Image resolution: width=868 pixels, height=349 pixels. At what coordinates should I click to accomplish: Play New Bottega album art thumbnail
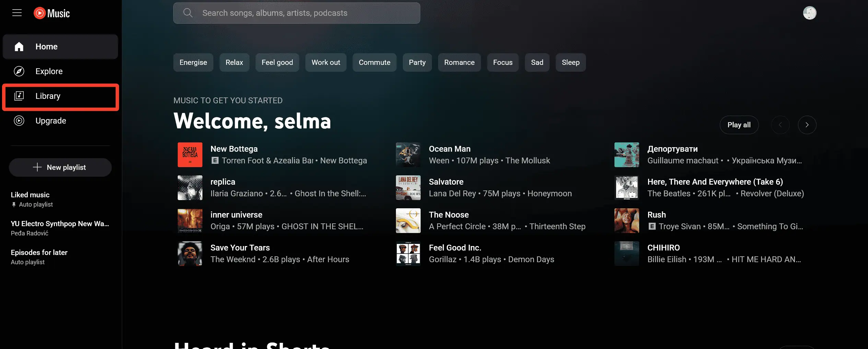tap(190, 155)
